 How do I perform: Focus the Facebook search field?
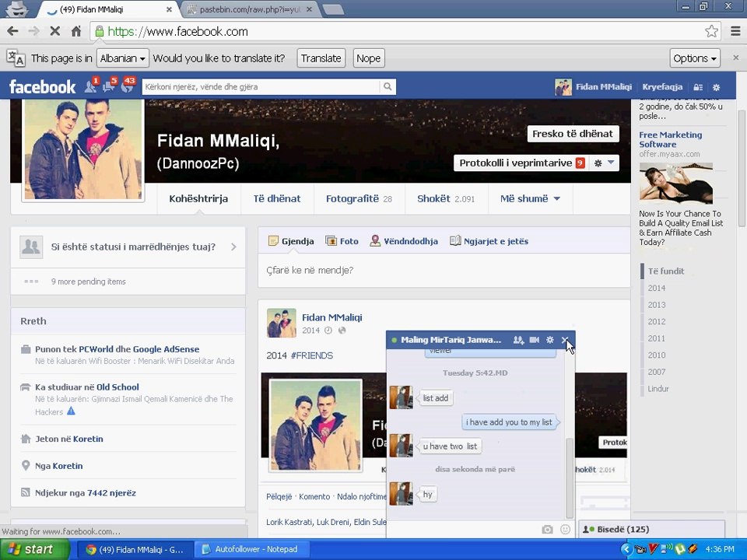(261, 86)
